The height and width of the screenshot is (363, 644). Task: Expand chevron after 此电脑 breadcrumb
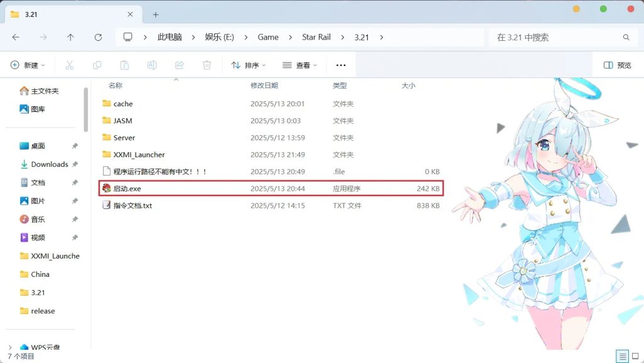click(193, 37)
